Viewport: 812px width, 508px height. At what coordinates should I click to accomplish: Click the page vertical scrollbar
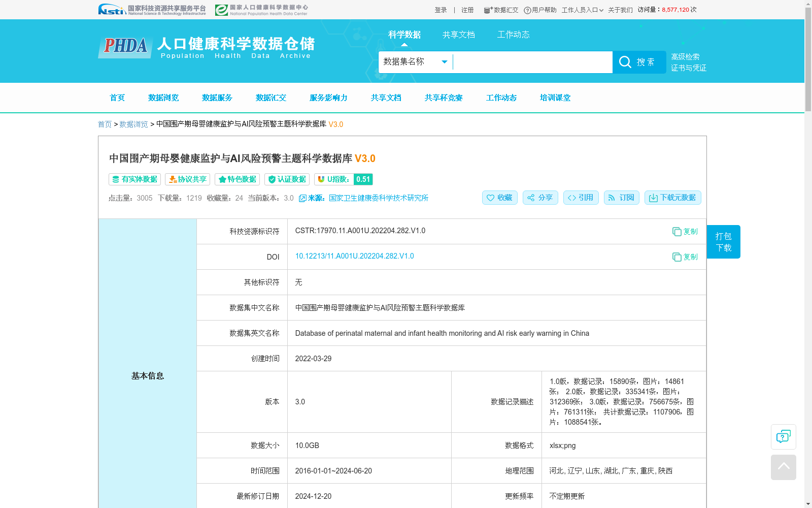coord(808,60)
